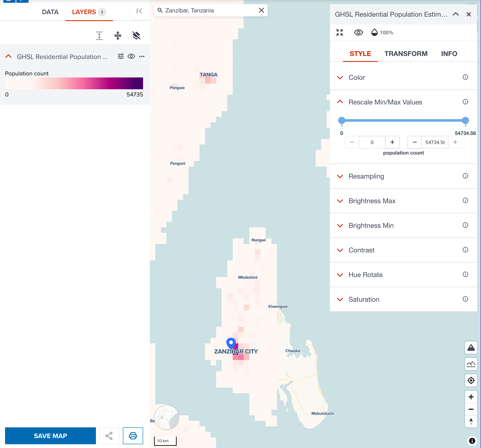Expand the Hue Rotate section

(x=365, y=275)
